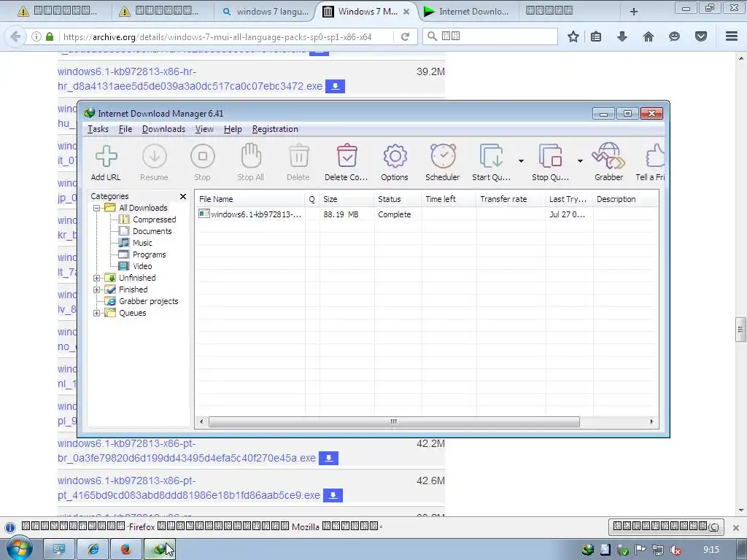Expand the Unfinished category node
747x560 pixels.
tap(97, 278)
